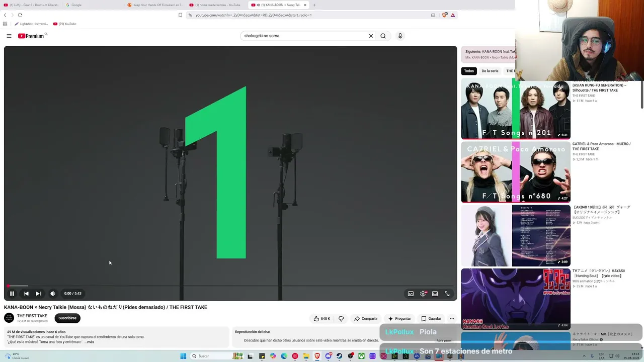Pause the video playback
This screenshot has height=362, width=644.
(12, 294)
